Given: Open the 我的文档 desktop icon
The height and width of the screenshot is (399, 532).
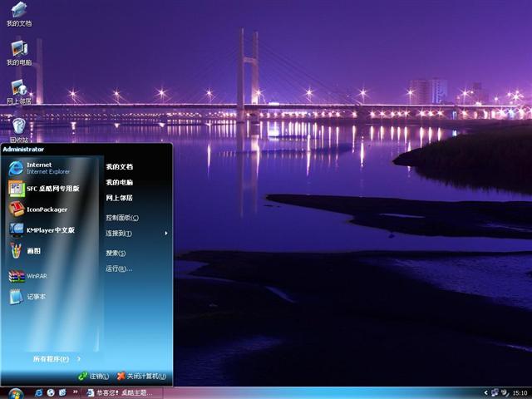Looking at the screenshot, I should [18, 12].
